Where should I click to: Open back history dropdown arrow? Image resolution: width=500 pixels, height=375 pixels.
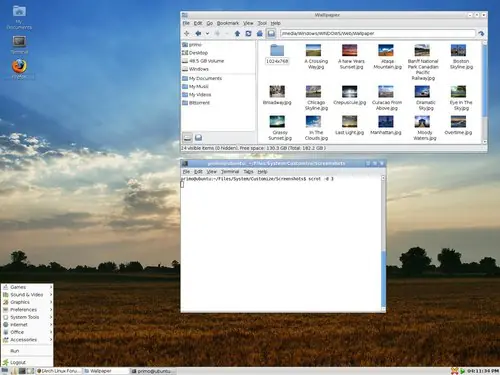(207, 33)
